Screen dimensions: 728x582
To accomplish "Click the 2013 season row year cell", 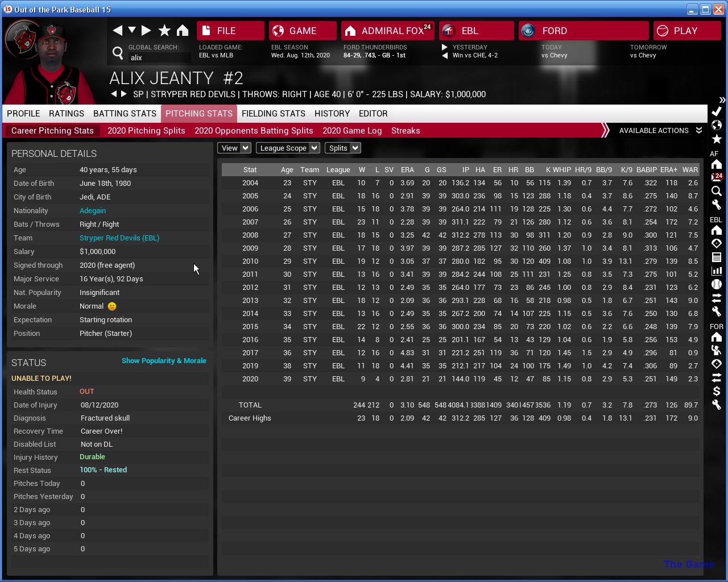I will pos(250,301).
